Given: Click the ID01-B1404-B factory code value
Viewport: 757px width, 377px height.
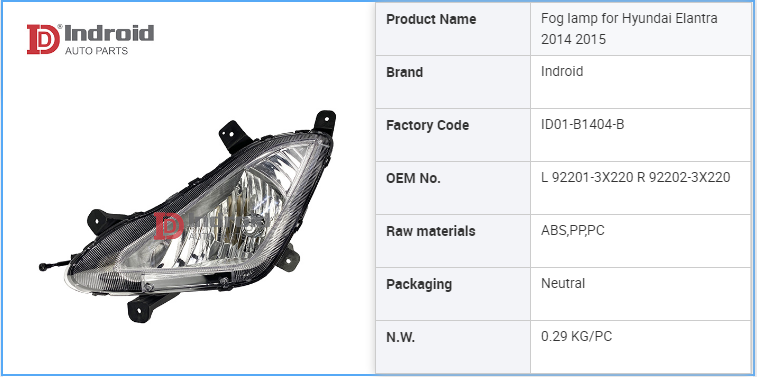Looking at the screenshot, I should [x=582, y=125].
